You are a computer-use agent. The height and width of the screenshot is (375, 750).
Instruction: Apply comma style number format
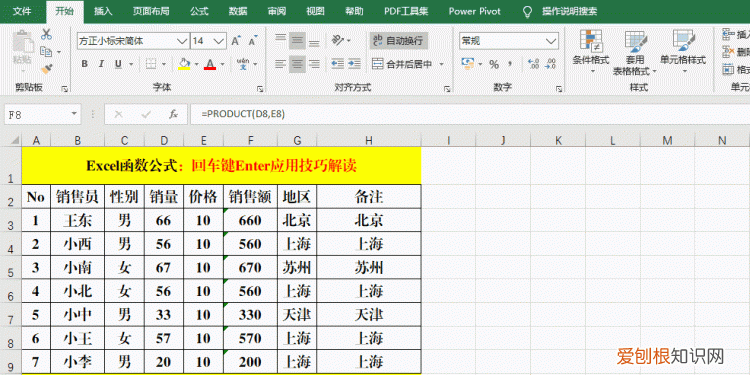click(510, 64)
